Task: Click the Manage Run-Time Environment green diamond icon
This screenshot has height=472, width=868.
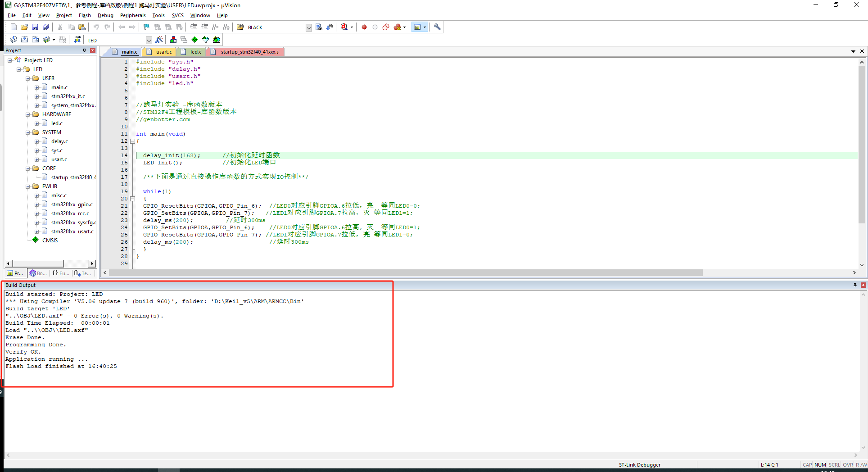Action: 194,40
